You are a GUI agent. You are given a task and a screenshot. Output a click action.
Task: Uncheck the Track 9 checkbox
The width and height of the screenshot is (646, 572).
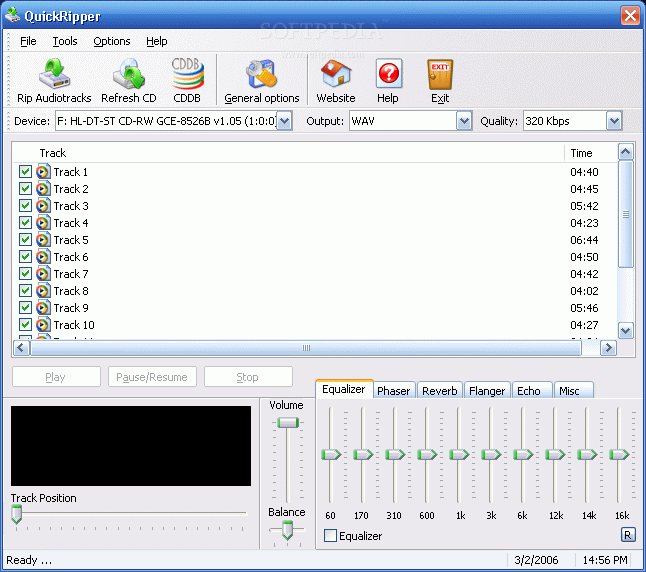25,307
